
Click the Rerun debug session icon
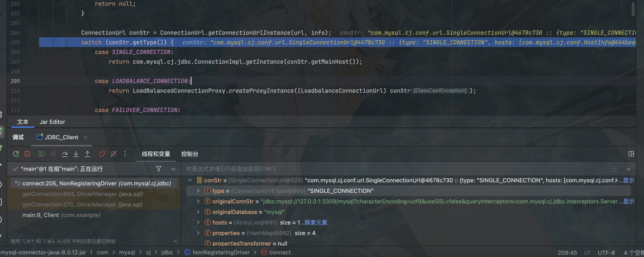click(x=16, y=154)
